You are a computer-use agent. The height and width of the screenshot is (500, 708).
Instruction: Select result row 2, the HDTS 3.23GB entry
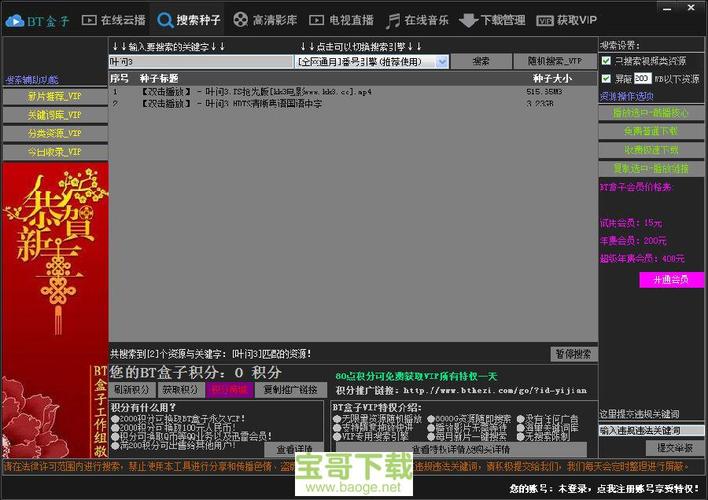coord(353,103)
